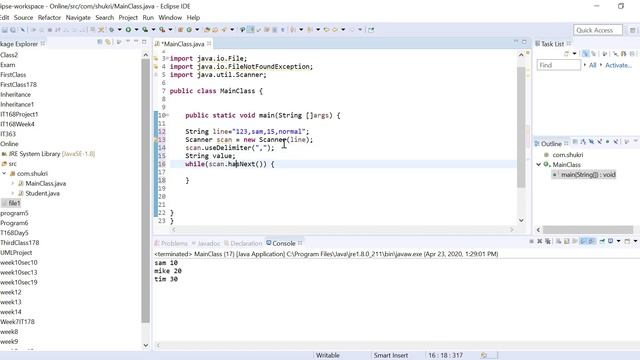Expand MainClass.java in the Package Explorer
640x360 pixels.
13,183
